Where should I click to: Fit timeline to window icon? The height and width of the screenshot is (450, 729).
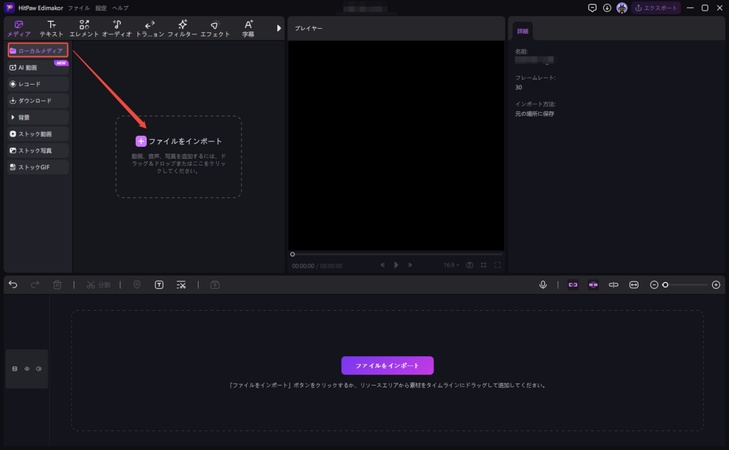(x=634, y=285)
